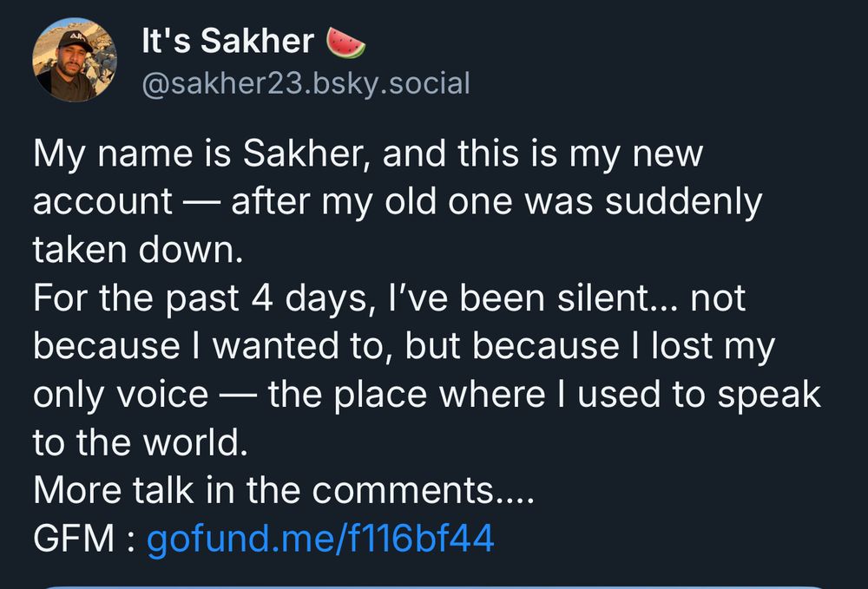Open the gofund.me/f116bf44 link
The width and height of the screenshot is (868, 589).
[320, 539]
